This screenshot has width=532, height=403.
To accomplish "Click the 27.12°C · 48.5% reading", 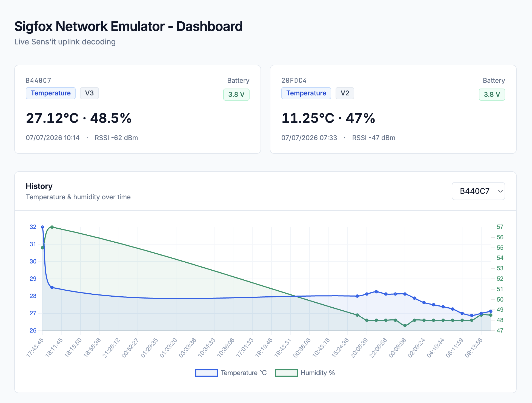I will [x=79, y=118].
